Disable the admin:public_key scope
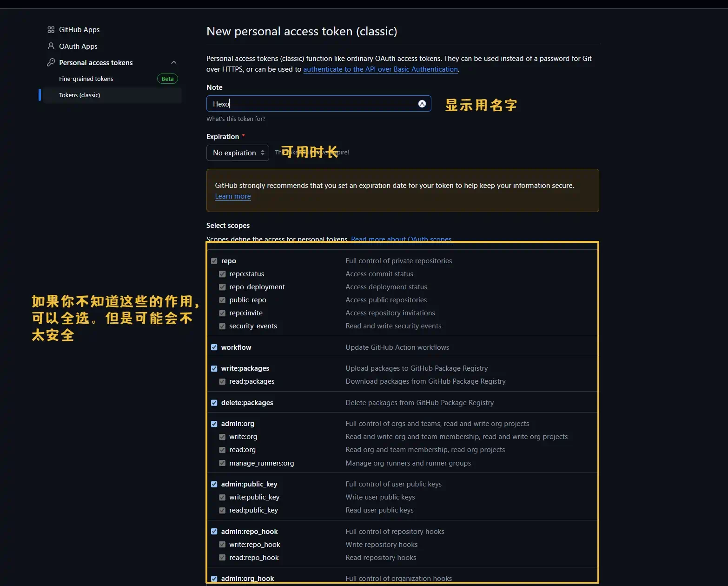This screenshot has height=586, width=728. click(x=214, y=484)
